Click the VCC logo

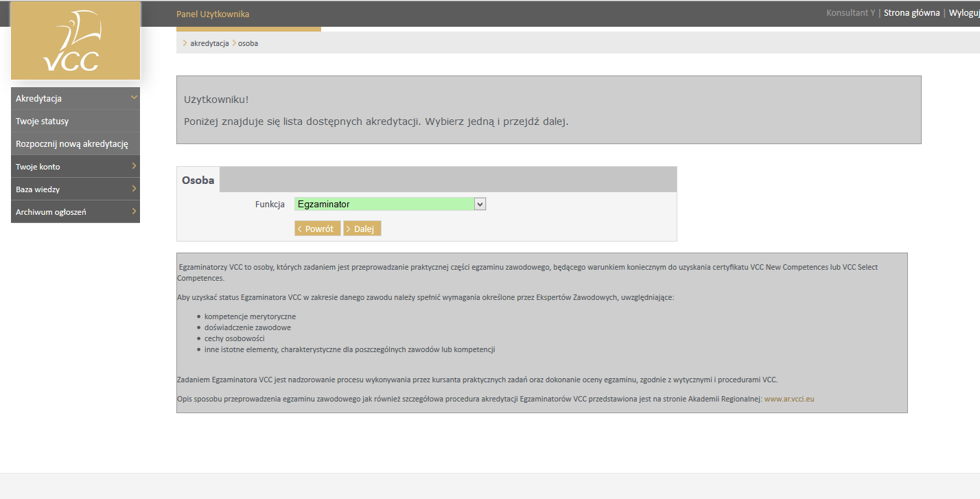75,41
